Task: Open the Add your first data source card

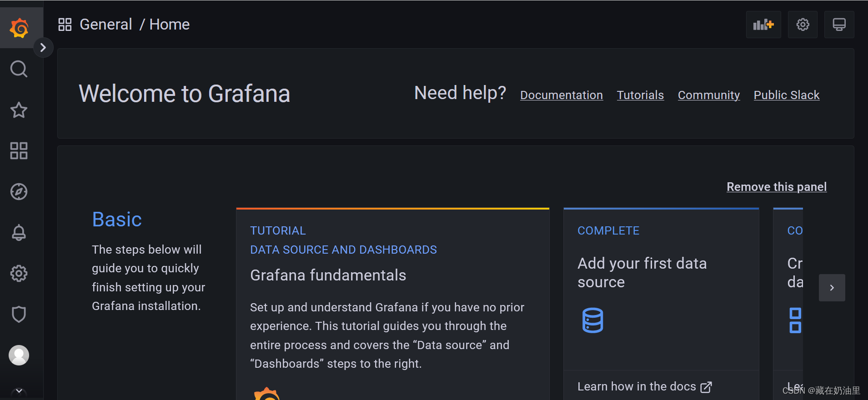Action: 661,304
